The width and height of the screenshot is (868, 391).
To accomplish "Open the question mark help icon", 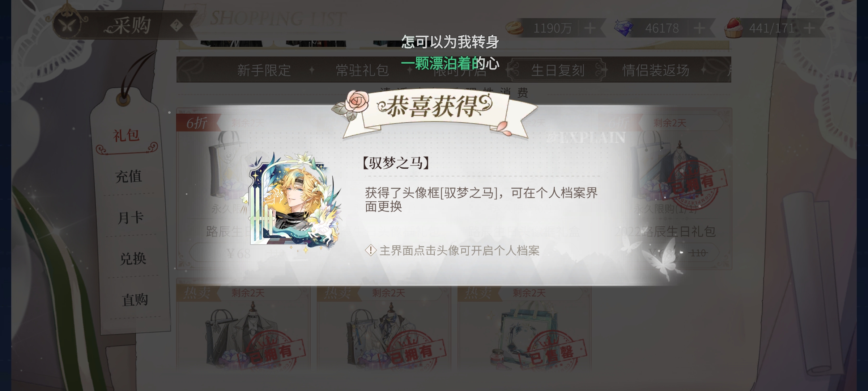I will (176, 26).
